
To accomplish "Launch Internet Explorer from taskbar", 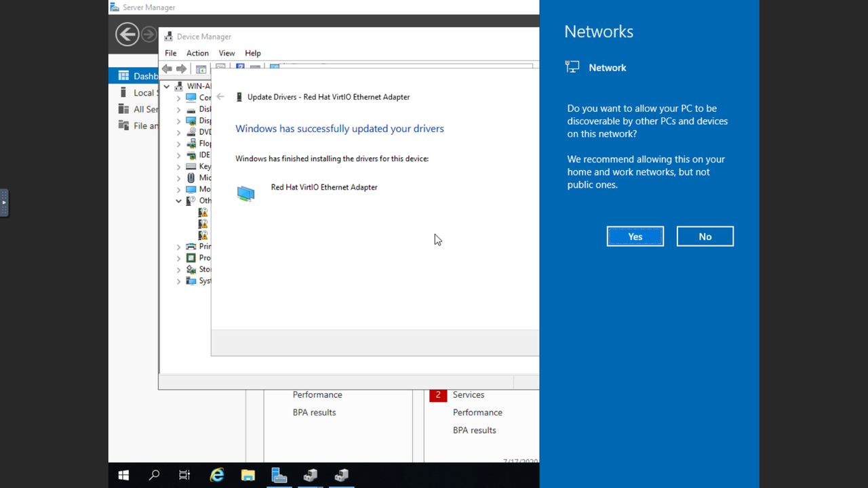I will tap(217, 475).
